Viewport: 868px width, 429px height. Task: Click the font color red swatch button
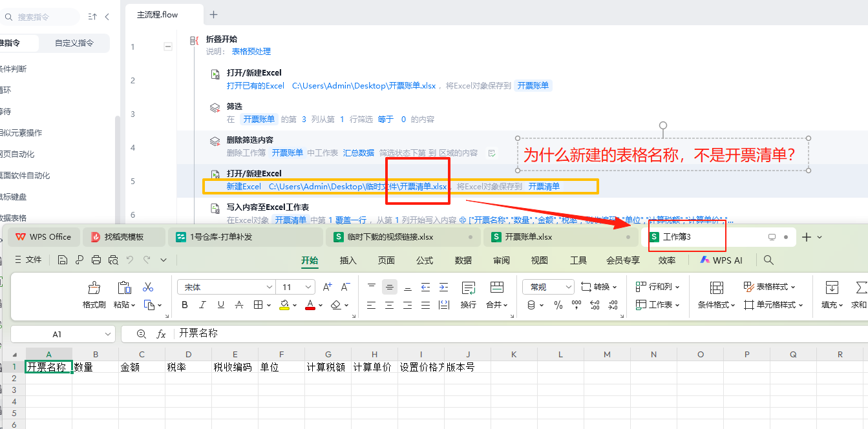click(x=310, y=305)
